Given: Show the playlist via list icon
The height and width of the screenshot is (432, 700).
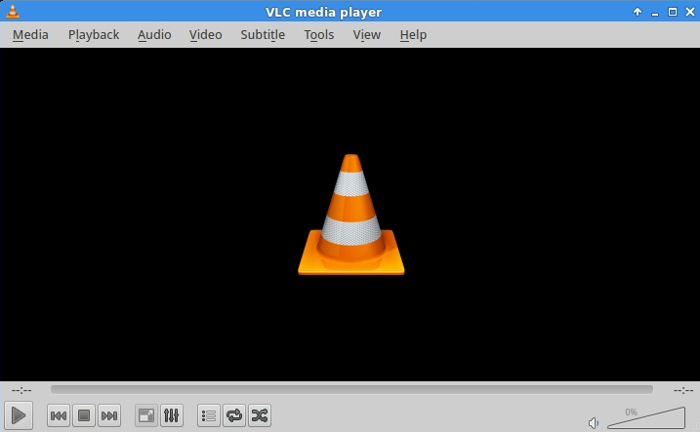Looking at the screenshot, I should [208, 416].
